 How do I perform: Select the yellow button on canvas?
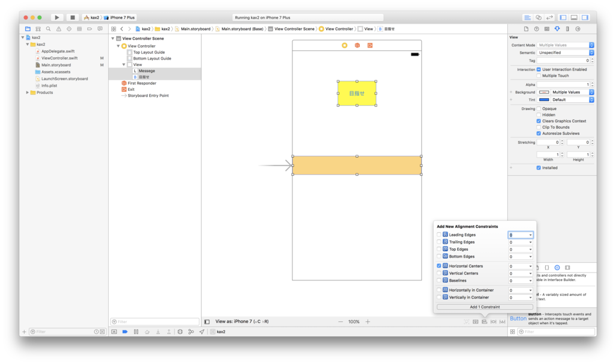click(357, 93)
